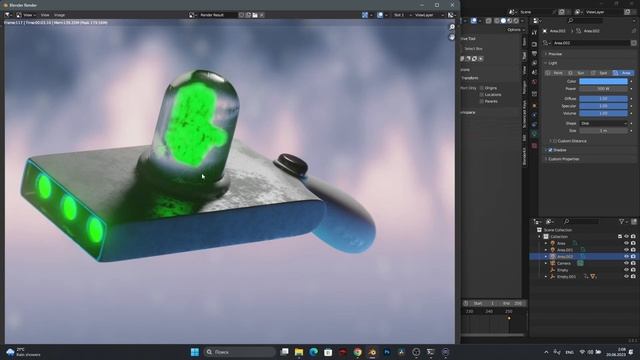Toggle the Parents checkbox
The width and height of the screenshot is (640, 360).
(x=482, y=101)
